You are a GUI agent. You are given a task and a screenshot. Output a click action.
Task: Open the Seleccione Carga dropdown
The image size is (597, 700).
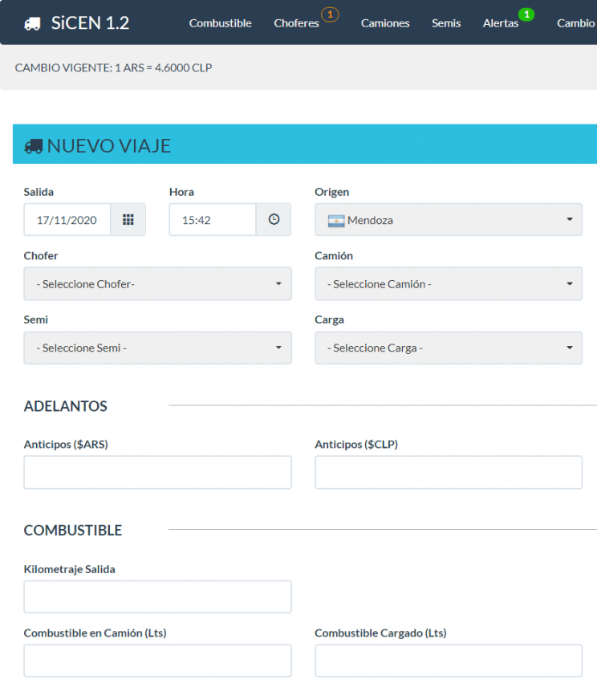pos(449,348)
